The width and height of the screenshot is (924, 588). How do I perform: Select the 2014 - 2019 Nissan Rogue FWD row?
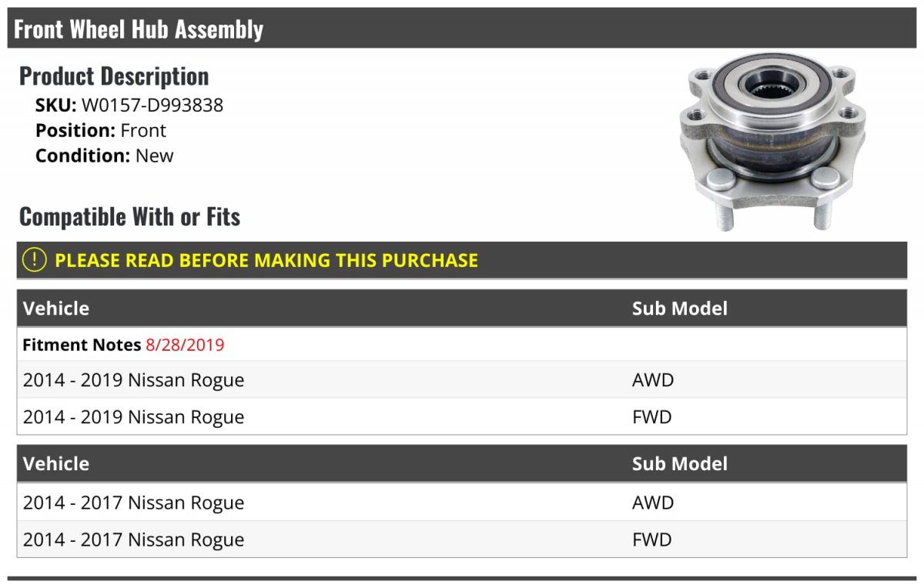point(133,417)
